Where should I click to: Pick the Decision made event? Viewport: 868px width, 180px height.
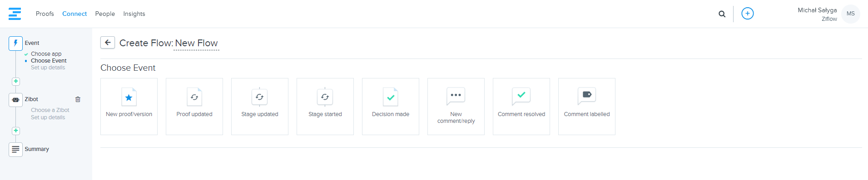click(391, 107)
